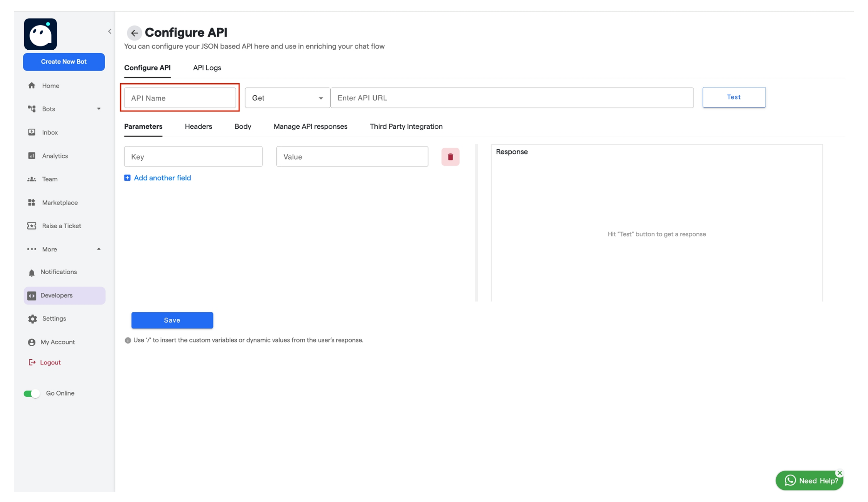Open the Marketplace
This screenshot has height=502, width=868.
click(59, 202)
